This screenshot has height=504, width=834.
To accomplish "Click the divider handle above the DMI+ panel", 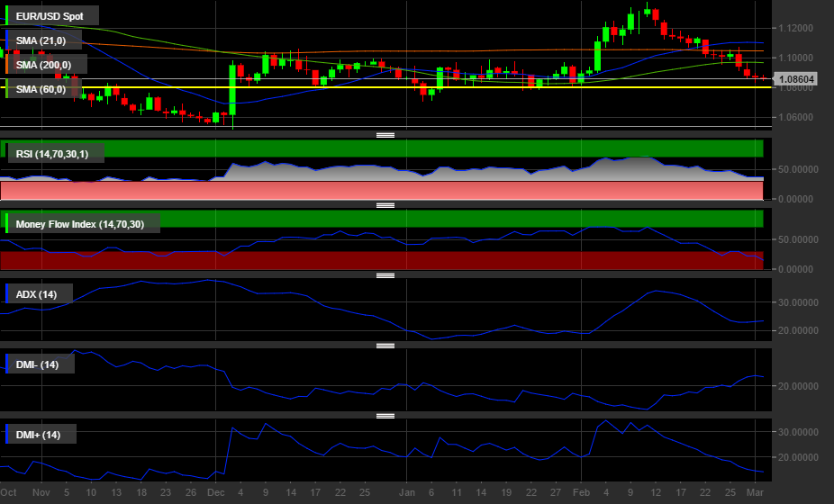I will pyautogui.click(x=385, y=416).
